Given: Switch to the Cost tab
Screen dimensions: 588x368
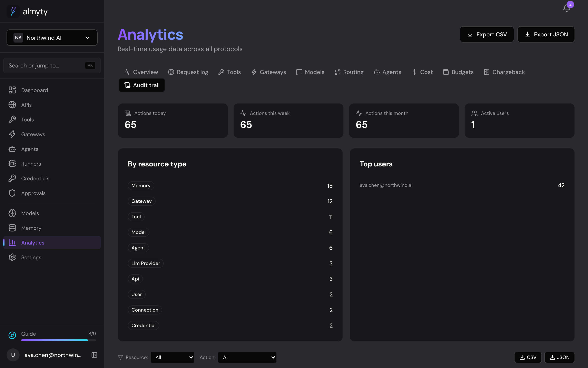Looking at the screenshot, I should point(422,72).
